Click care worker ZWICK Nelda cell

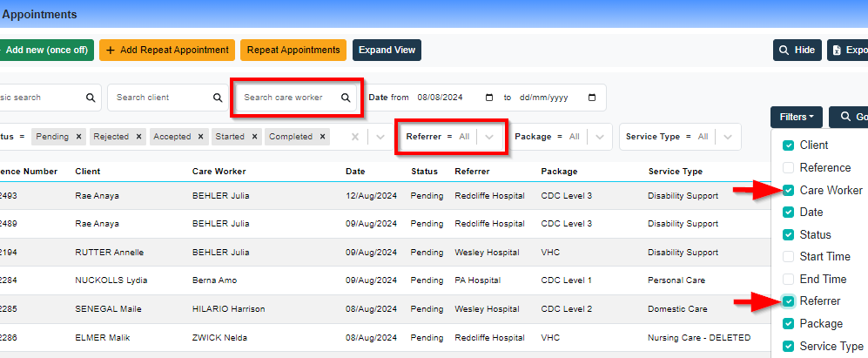click(219, 337)
